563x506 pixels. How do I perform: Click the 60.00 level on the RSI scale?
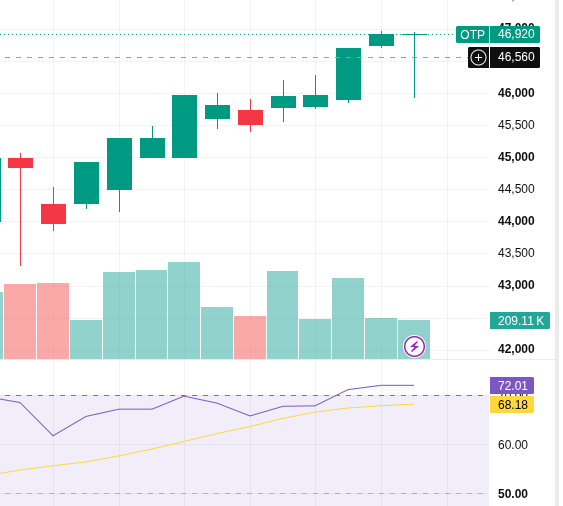click(513, 445)
